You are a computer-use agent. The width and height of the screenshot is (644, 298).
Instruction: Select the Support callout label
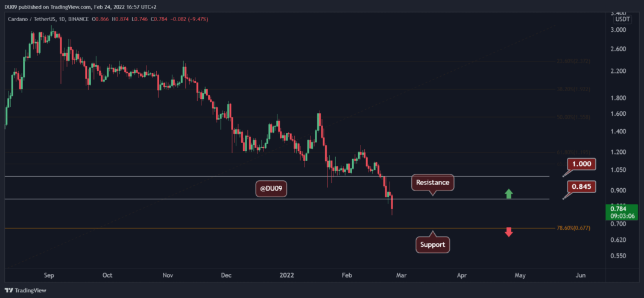tap(432, 245)
